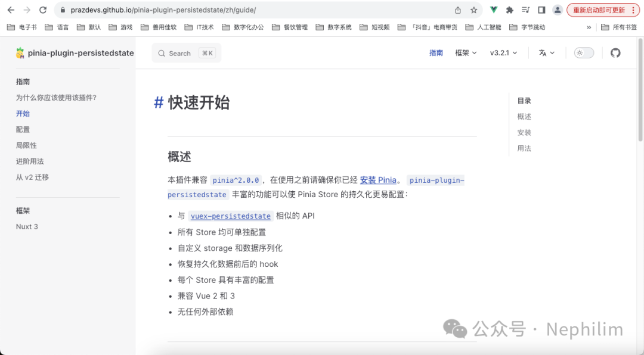Open Nuxt 3 sidebar page
Viewport: 644px width, 355px height.
[x=27, y=226]
